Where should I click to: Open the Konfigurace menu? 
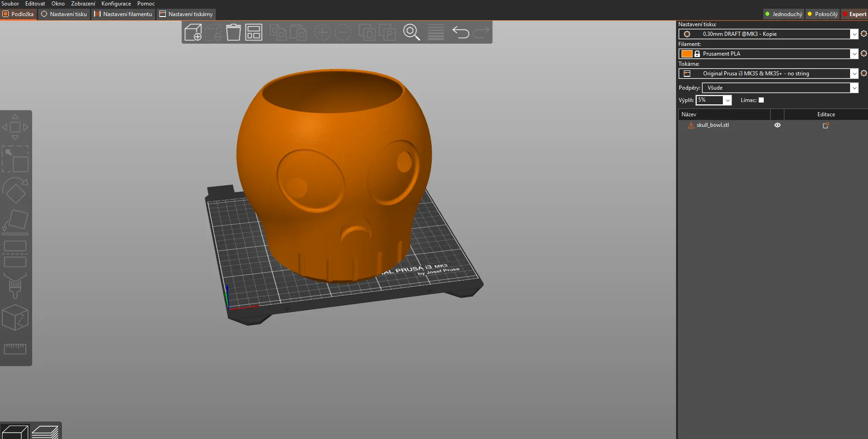point(116,4)
